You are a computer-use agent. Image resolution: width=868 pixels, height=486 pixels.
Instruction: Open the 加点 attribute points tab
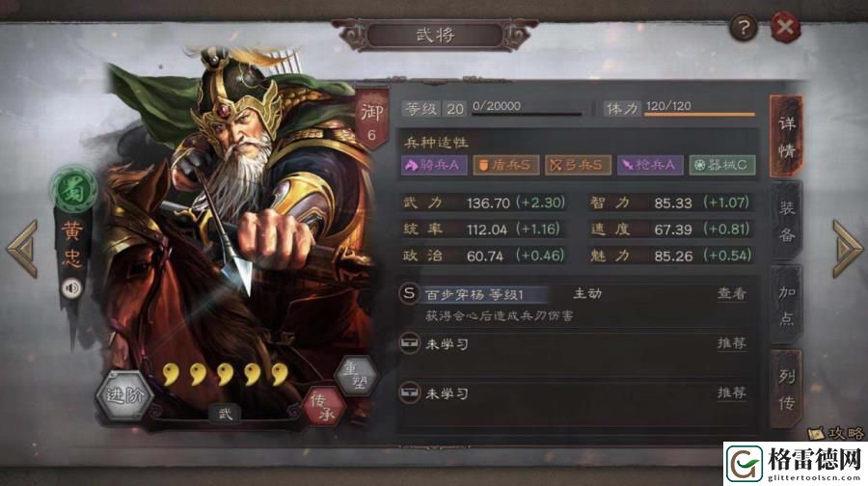(786, 305)
